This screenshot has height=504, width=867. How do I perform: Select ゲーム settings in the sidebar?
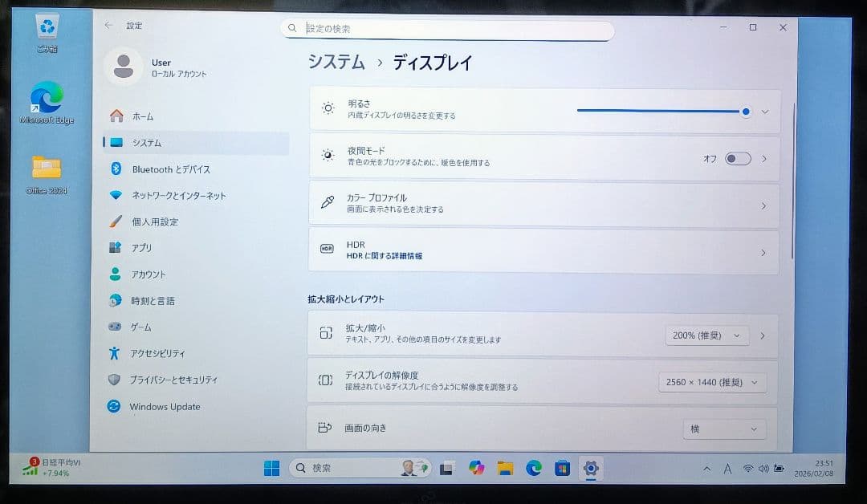point(146,327)
